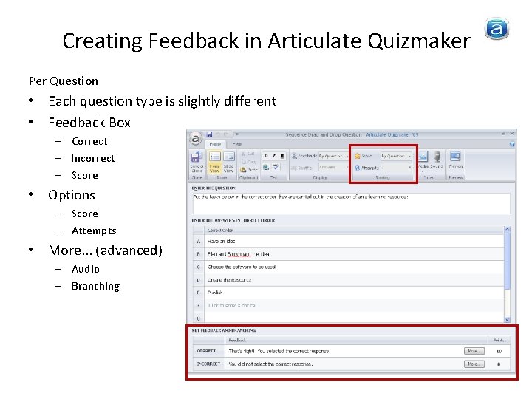532x399 pixels.
Task: Click the Media insert button
Action: click(x=423, y=161)
